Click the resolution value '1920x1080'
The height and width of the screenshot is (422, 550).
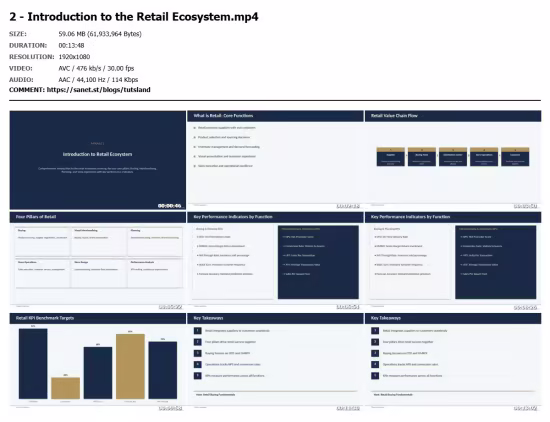(x=74, y=57)
